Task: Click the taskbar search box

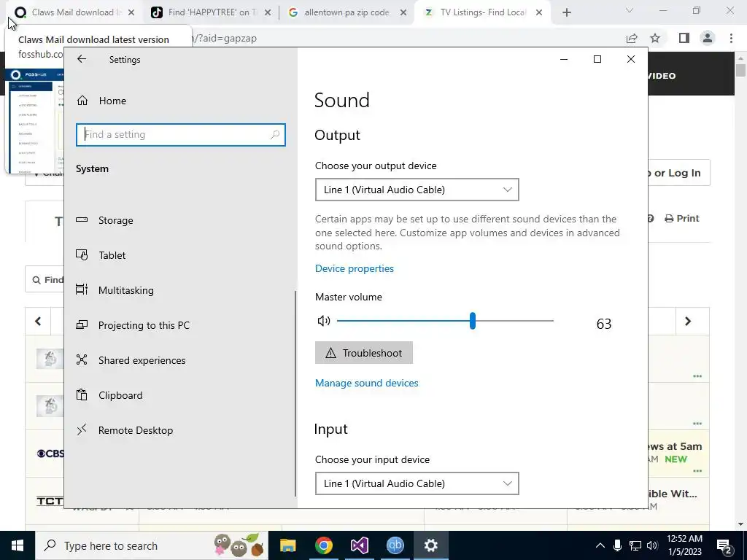Action: point(152,545)
